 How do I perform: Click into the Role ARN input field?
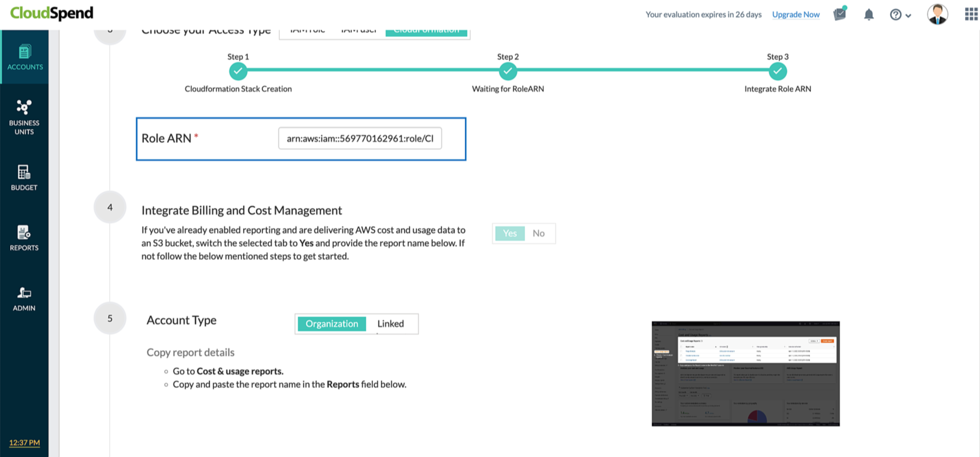(360, 138)
